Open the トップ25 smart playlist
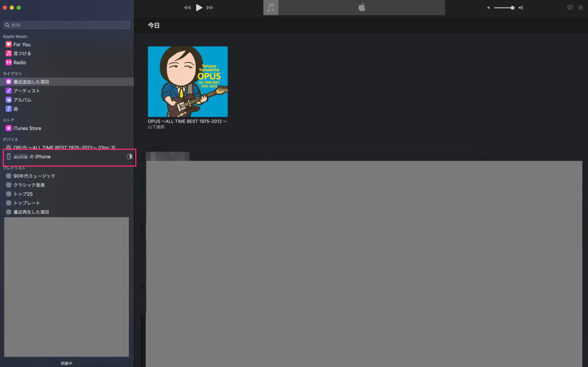The image size is (588, 367). pyautogui.click(x=67, y=194)
